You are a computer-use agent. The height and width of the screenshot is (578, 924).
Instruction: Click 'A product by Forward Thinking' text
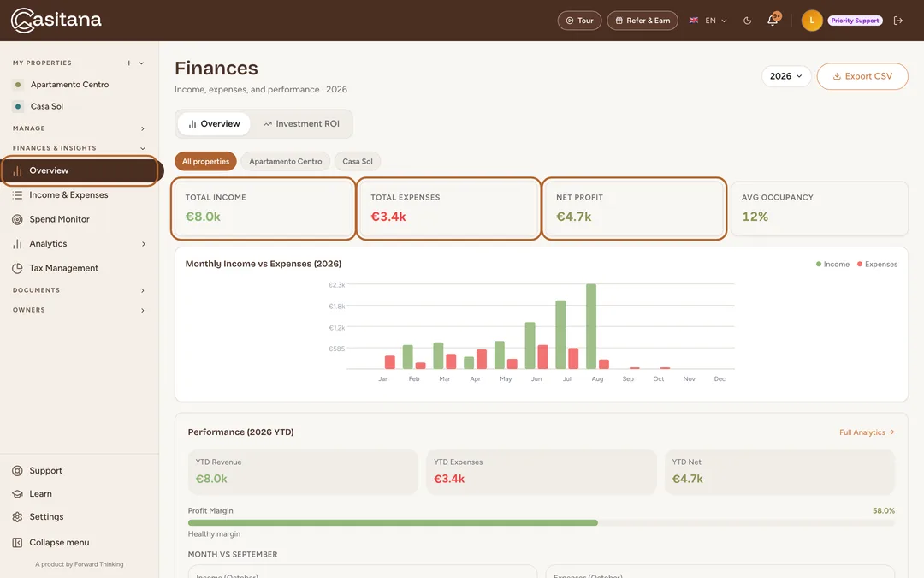[x=79, y=564]
